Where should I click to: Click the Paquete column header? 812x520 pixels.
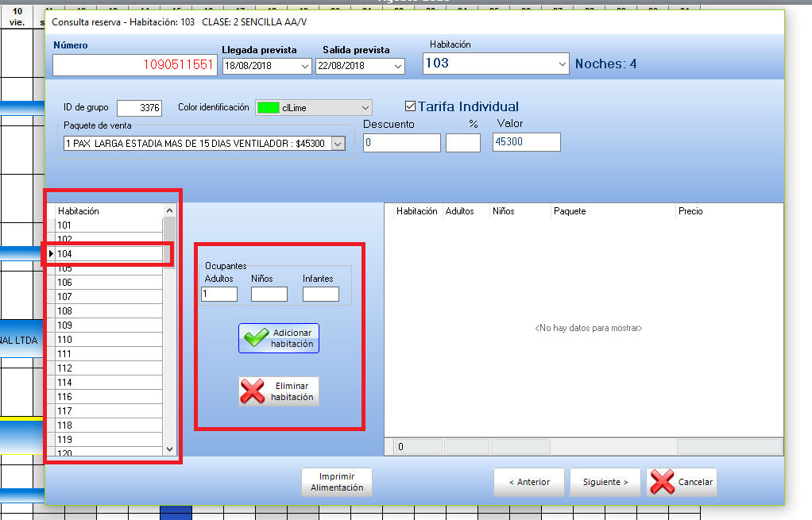pyautogui.click(x=570, y=211)
